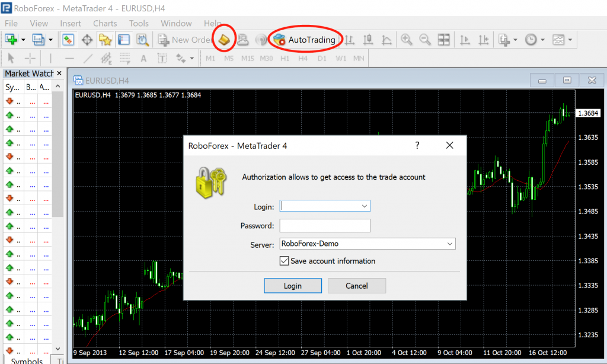
Task: Click the Cancel button in dialog
Action: (357, 286)
